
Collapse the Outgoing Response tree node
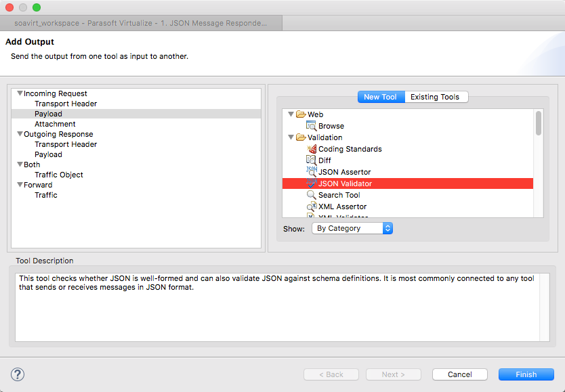[x=20, y=134]
